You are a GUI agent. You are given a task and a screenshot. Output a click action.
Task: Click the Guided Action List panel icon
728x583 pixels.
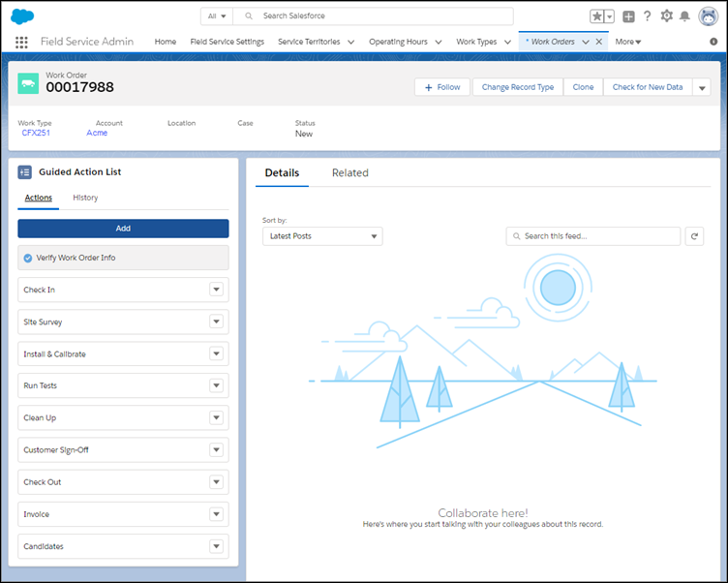point(24,172)
